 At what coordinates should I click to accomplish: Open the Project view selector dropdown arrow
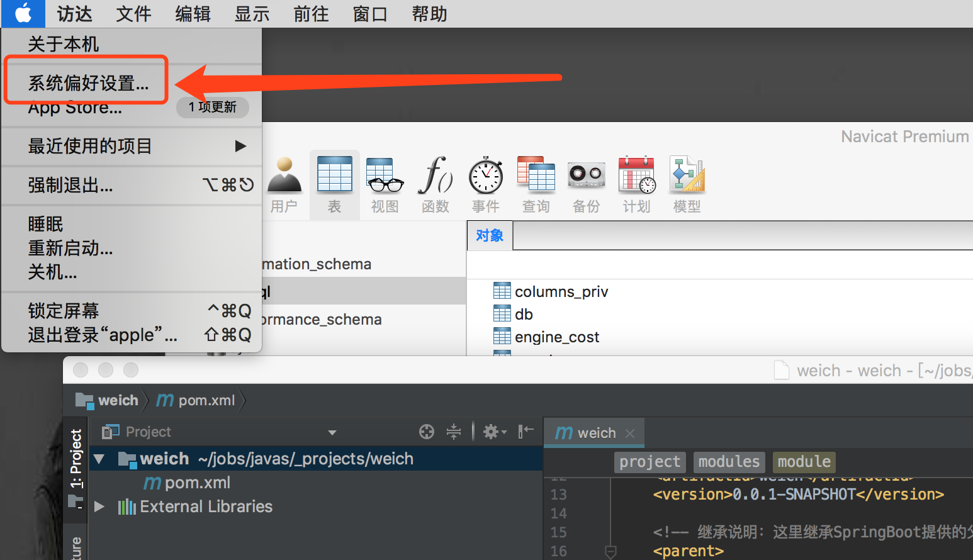[332, 432]
